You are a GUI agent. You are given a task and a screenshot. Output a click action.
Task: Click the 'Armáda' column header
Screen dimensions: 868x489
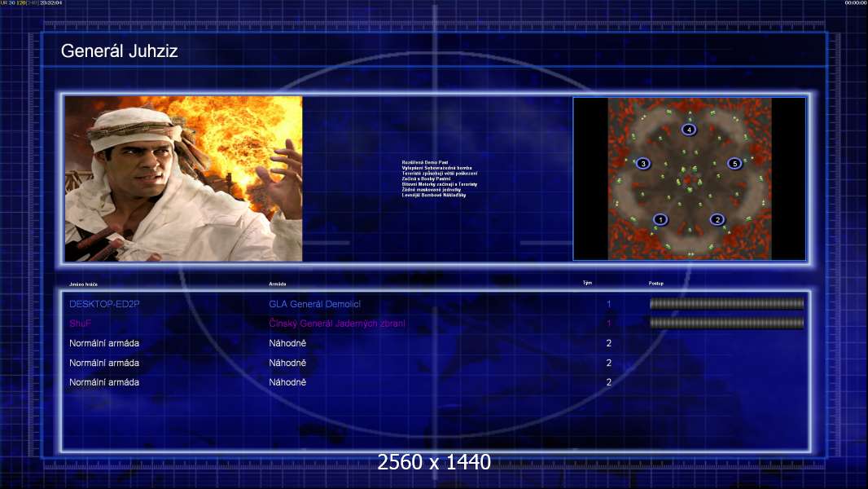point(278,284)
